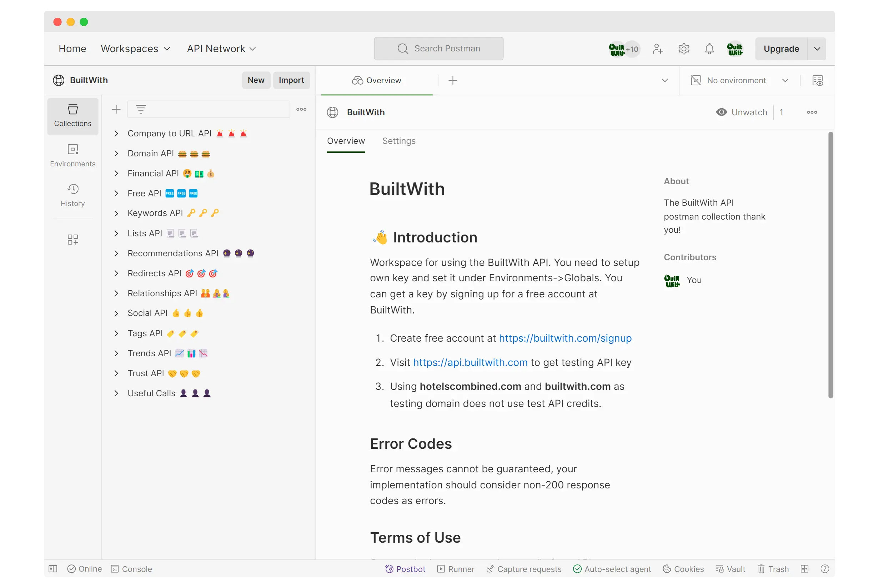
Task: Open the Workspaces menu
Action: [x=135, y=49]
